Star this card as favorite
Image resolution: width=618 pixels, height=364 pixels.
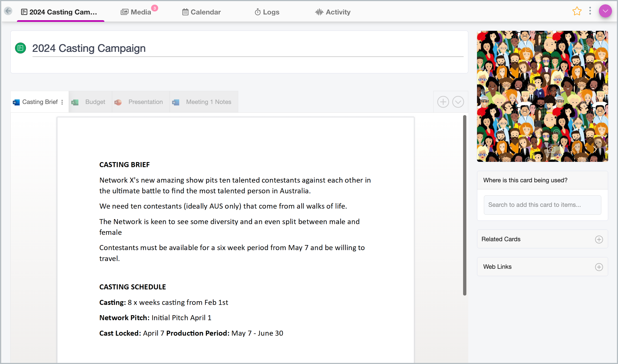click(x=577, y=11)
